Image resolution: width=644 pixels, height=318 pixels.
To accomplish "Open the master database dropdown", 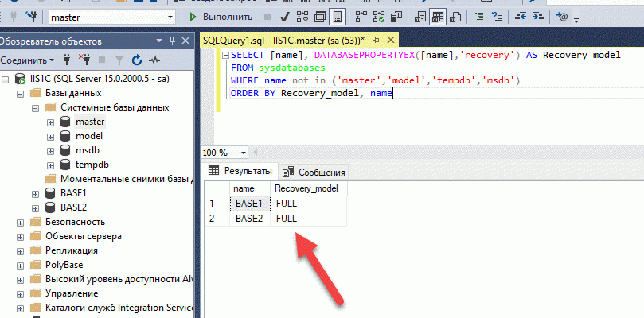I will pyautogui.click(x=170, y=17).
